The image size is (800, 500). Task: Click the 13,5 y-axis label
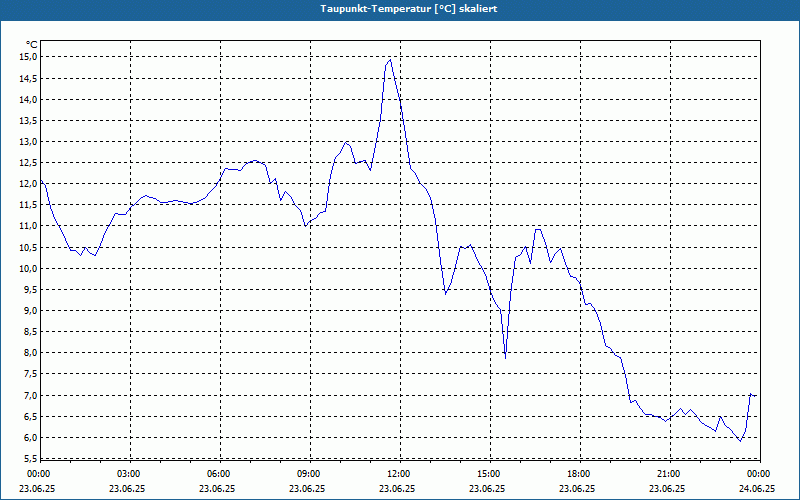click(28, 120)
